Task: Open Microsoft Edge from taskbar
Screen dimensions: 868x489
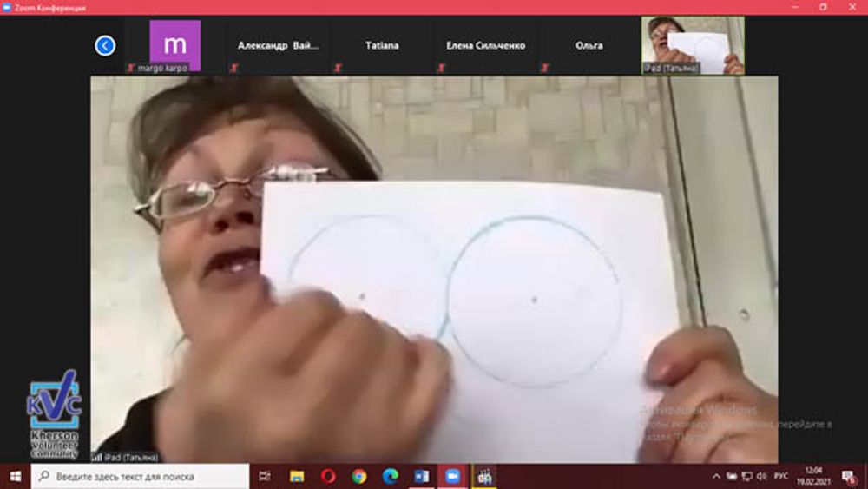Action: pyautogui.click(x=391, y=476)
